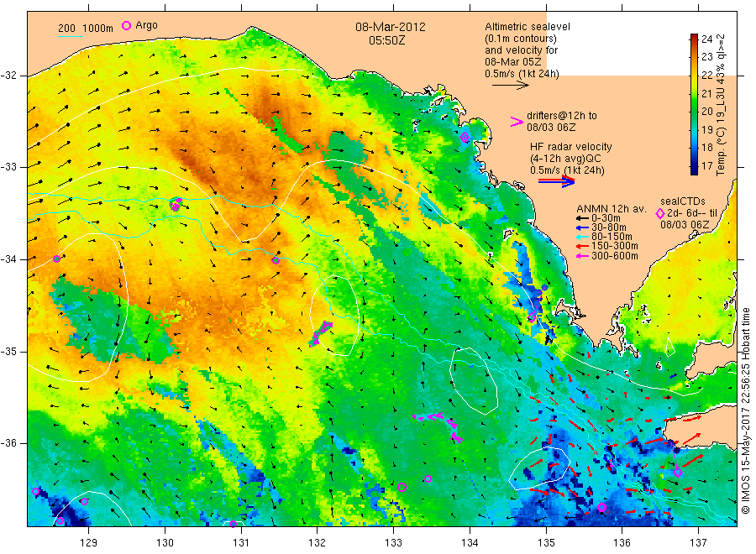Click the Argo legend label text
756x554 pixels.
point(146,25)
